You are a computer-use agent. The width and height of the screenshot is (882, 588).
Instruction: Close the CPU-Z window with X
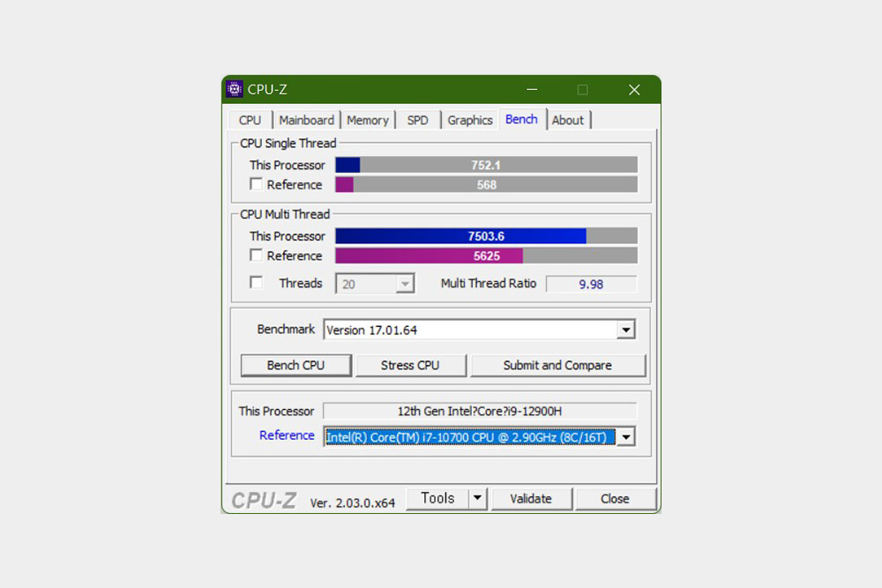point(634,89)
